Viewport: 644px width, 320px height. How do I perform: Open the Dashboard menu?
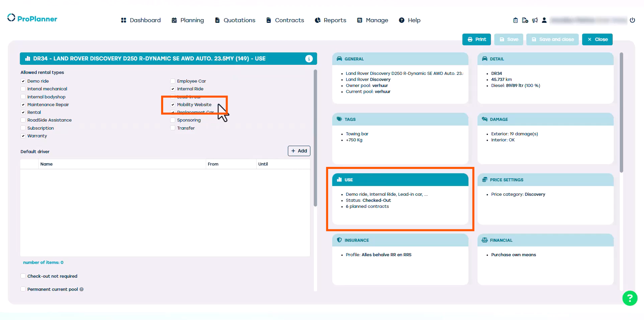(x=141, y=20)
